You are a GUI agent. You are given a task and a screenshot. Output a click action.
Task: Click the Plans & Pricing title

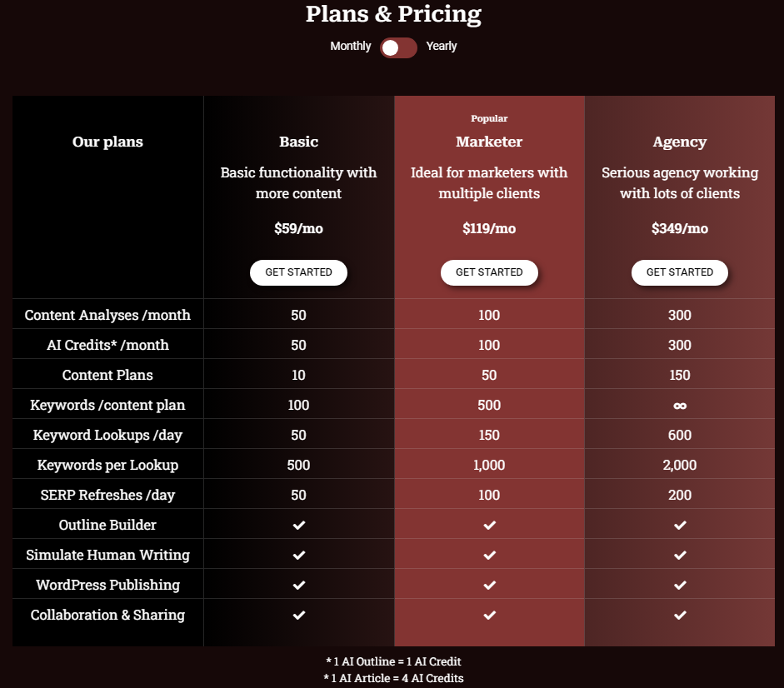pos(393,14)
